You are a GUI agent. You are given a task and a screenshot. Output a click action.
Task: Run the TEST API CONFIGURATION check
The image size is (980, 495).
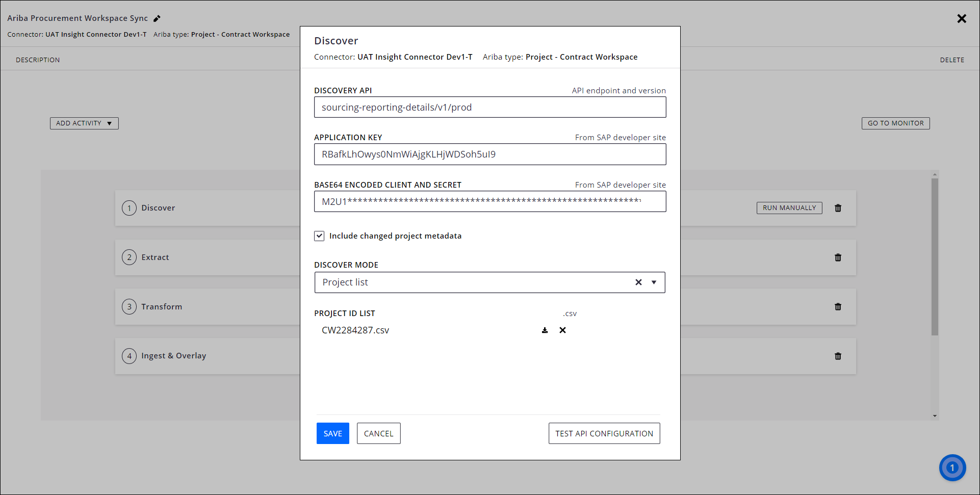[x=604, y=433]
